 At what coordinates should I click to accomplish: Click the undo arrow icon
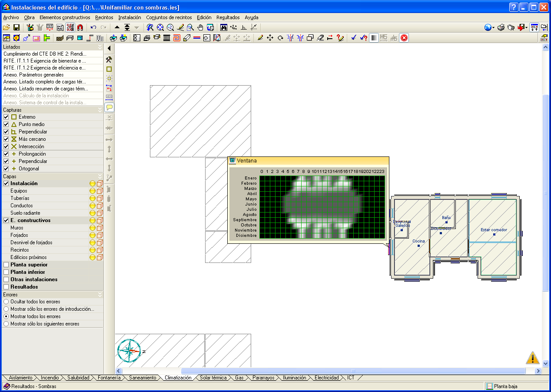pyautogui.click(x=93, y=27)
